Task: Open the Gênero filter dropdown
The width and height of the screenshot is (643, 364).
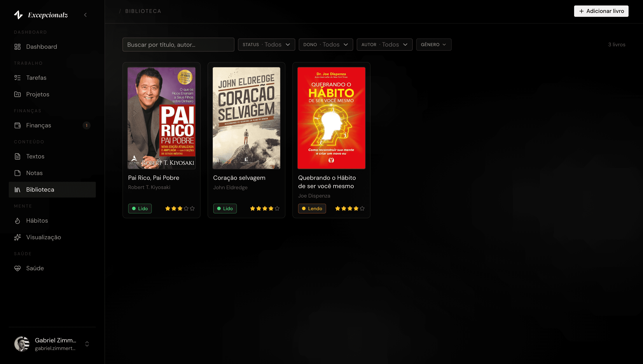Action: pyautogui.click(x=433, y=45)
